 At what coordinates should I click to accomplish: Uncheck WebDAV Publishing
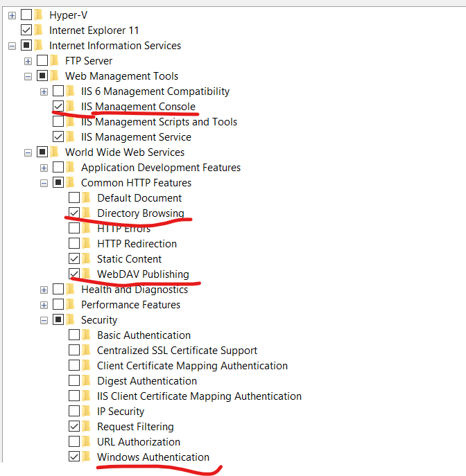coord(74,274)
